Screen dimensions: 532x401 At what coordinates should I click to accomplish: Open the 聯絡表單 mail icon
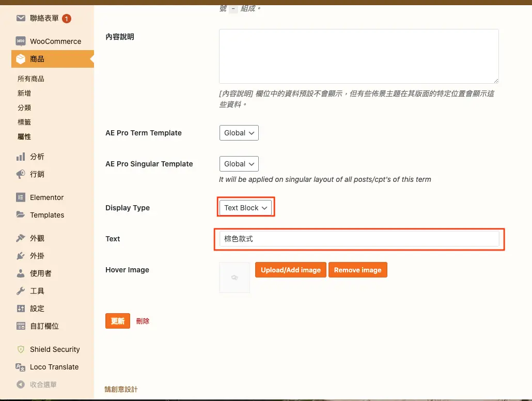21,18
